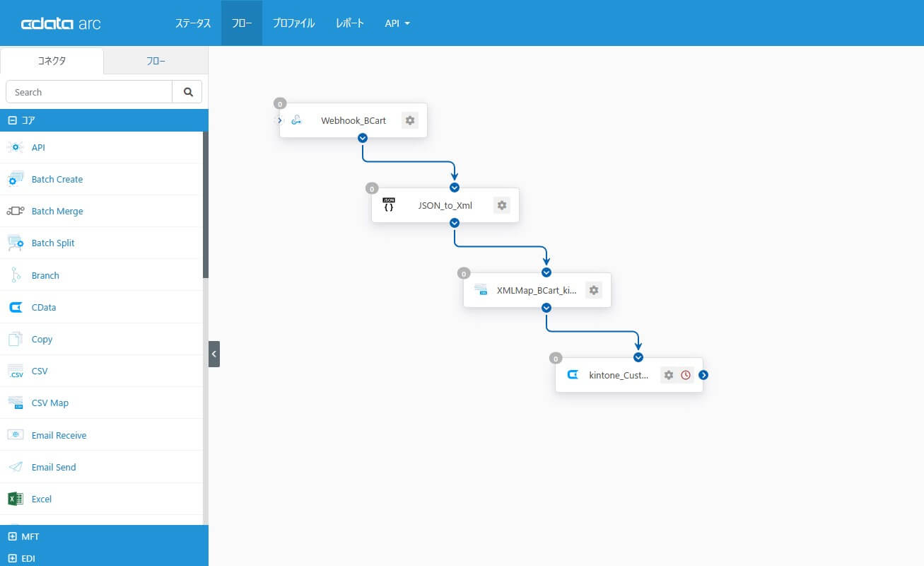The image size is (924, 566).
Task: Select the Batch Merge connector icon
Action: click(15, 212)
